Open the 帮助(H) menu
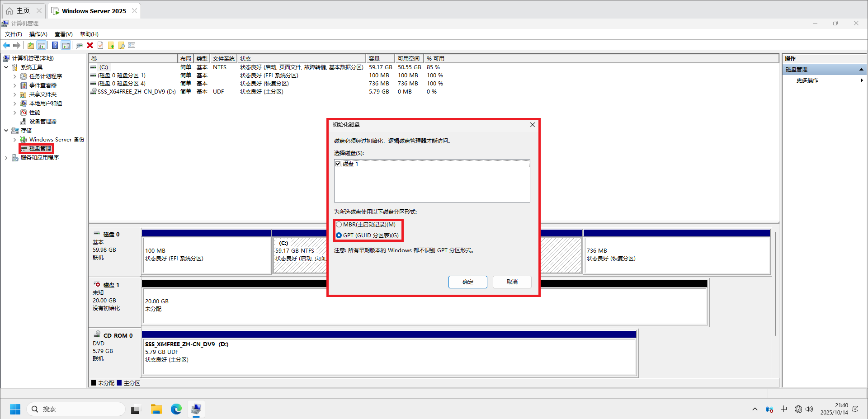The height and width of the screenshot is (419, 868). coord(89,34)
